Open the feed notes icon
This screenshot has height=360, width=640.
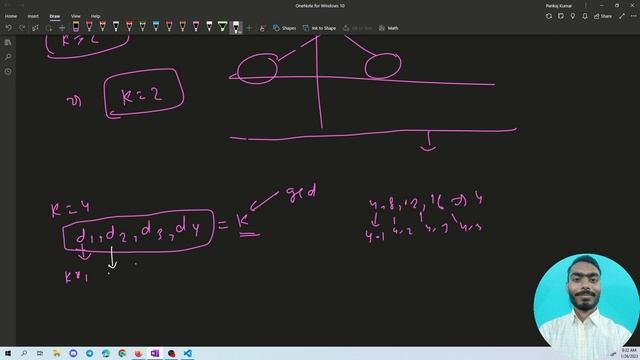(561, 16)
